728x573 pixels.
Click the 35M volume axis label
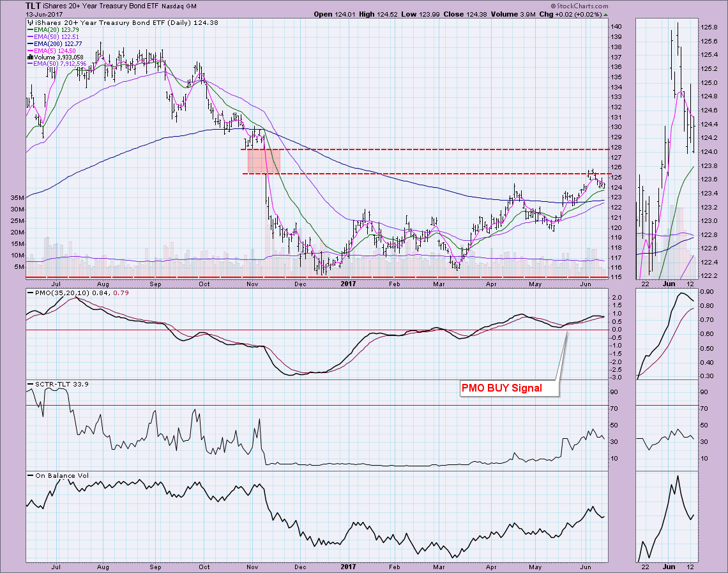tap(17, 198)
